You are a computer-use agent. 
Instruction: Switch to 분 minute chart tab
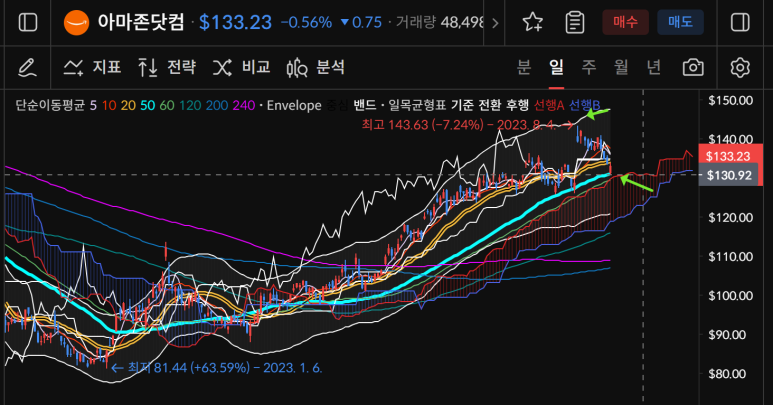[524, 67]
